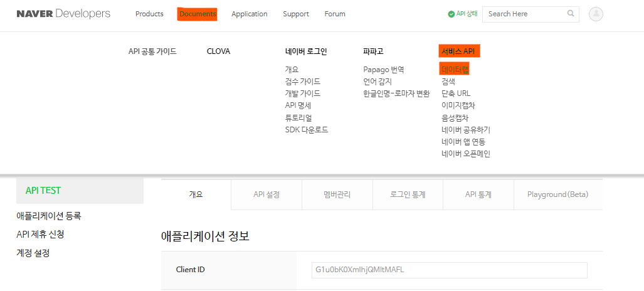Open the Products menu
Image resolution: width=644 pixels, height=291 pixels.
pyautogui.click(x=149, y=14)
